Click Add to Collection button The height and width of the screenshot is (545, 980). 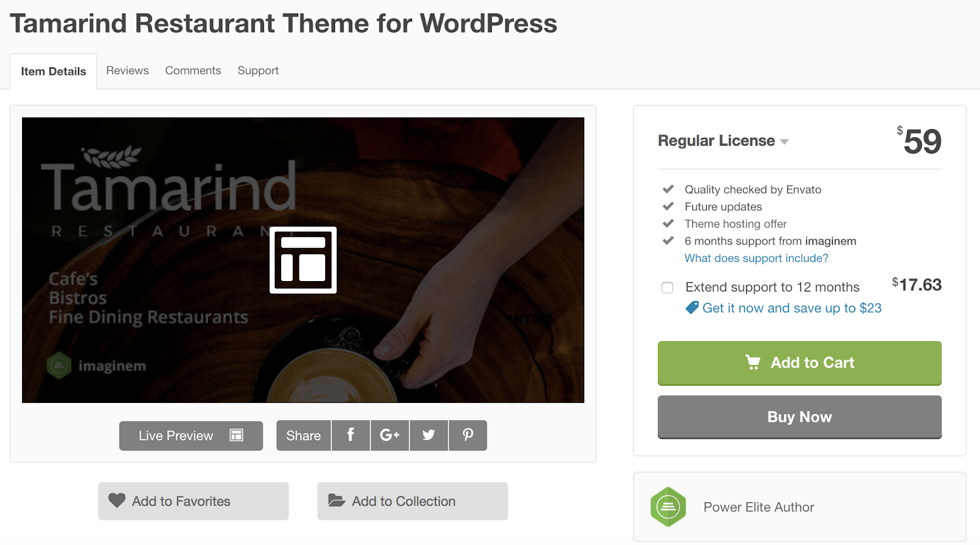coord(412,501)
